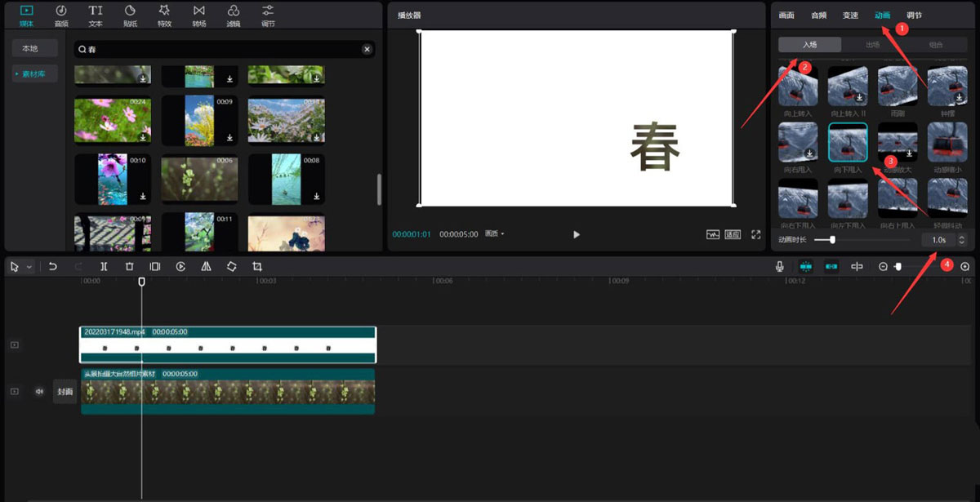Click the 封面 cover button

pos(65,392)
